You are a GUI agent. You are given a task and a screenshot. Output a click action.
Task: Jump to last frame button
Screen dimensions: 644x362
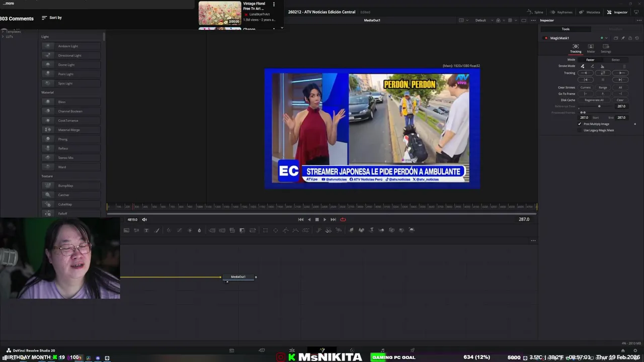coord(333,219)
